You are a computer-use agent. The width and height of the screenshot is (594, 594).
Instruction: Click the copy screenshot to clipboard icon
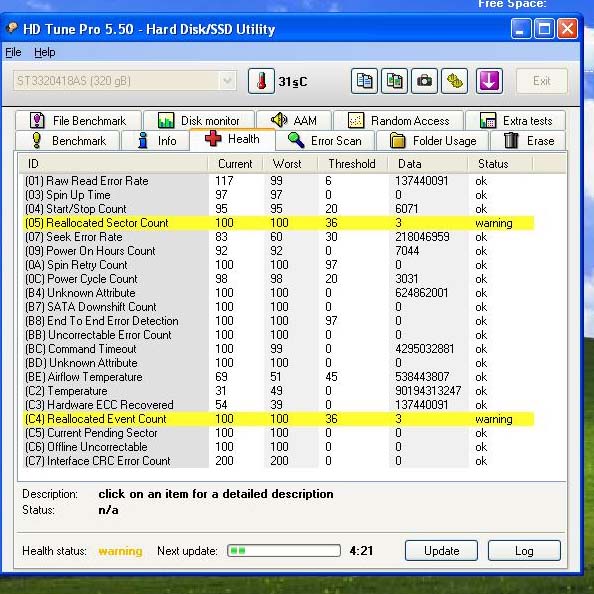tap(394, 81)
